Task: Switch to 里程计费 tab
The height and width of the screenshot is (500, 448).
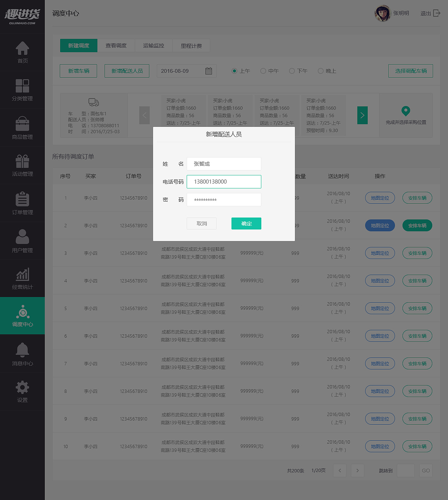Action: coord(191,46)
